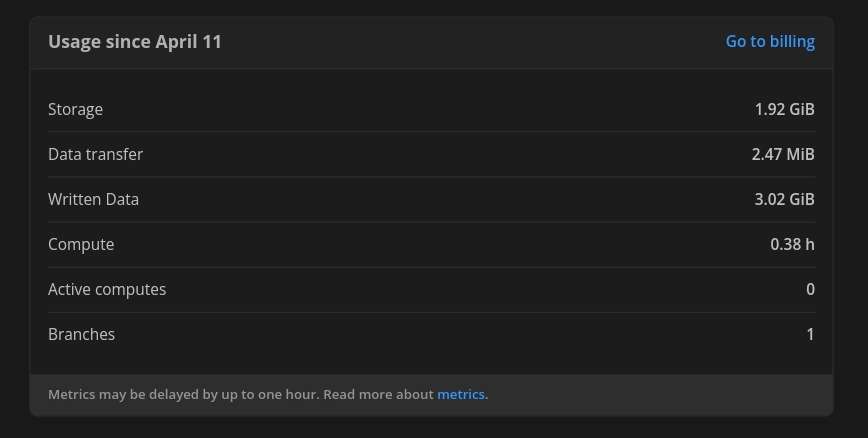The image size is (868, 438).
Task: Open the Go to billing link
Action: pos(769,42)
